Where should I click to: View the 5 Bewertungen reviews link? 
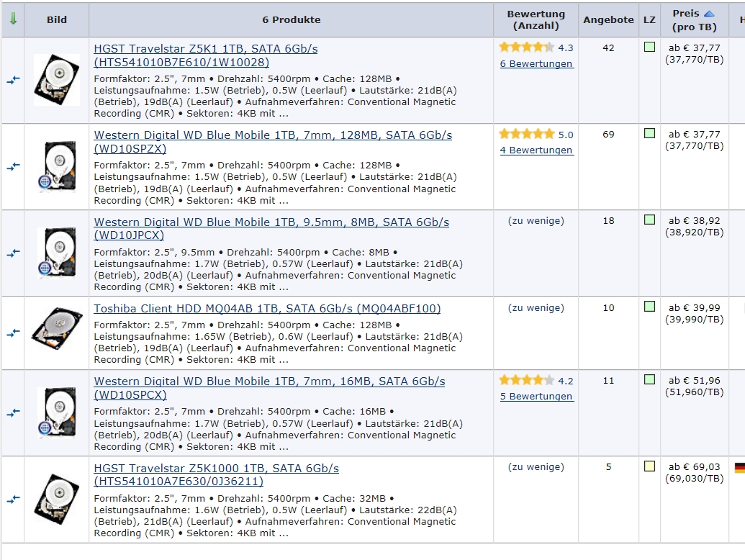point(537,396)
